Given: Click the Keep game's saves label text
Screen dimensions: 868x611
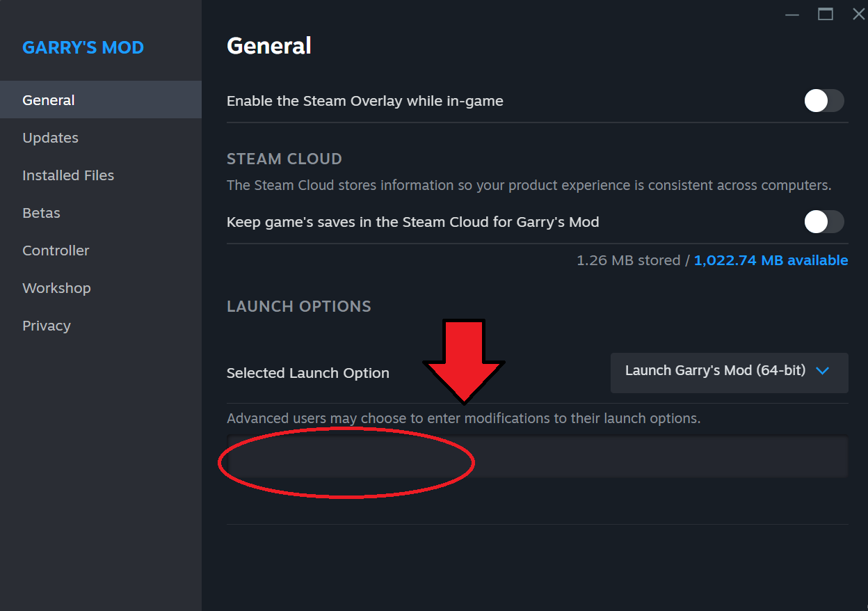Looking at the screenshot, I should tap(412, 222).
